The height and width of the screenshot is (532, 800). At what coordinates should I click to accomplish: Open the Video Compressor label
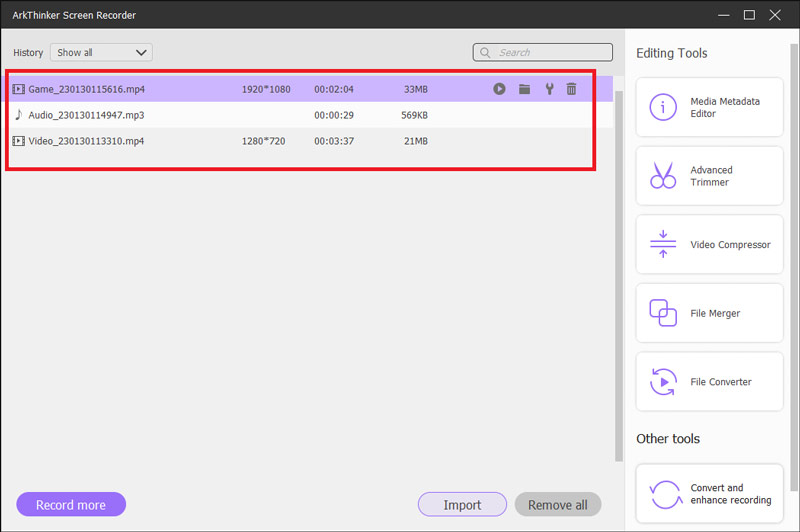coord(730,245)
